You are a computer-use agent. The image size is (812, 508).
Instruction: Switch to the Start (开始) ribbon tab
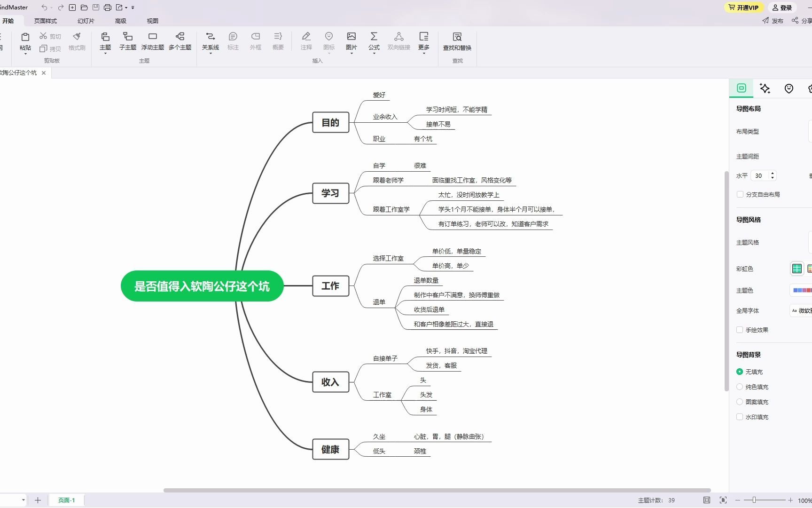[8, 21]
